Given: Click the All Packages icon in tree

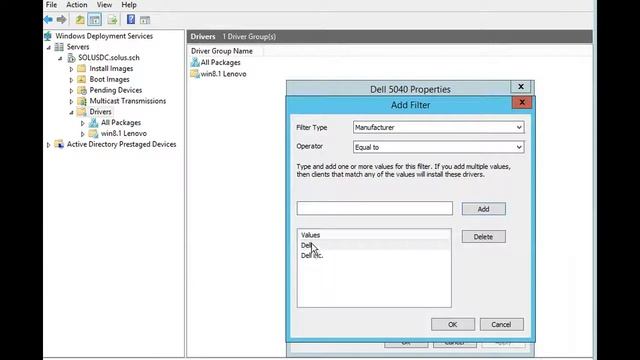Looking at the screenshot, I should point(93,122).
